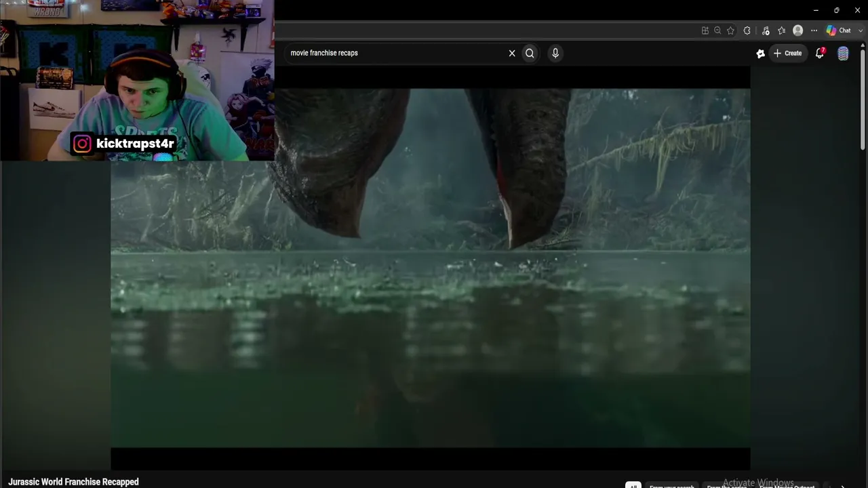This screenshot has height=488, width=868.
Task: Add this page to favorites with the star
Action: [730, 30]
